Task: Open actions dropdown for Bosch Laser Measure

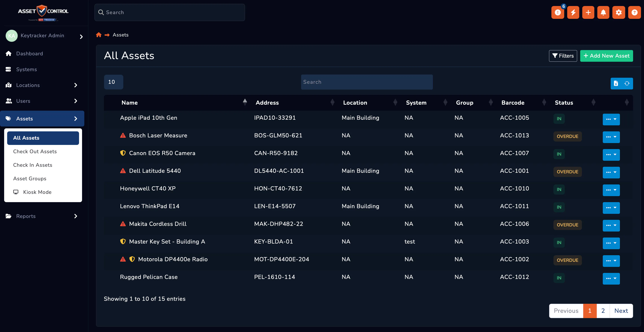Action: (x=611, y=137)
